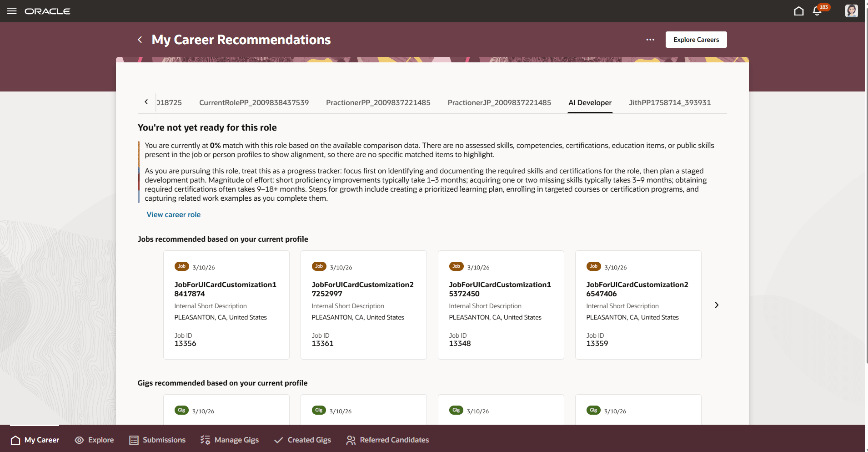Click the first Gig badge
Screen dimensions: 868x452
tap(181, 410)
